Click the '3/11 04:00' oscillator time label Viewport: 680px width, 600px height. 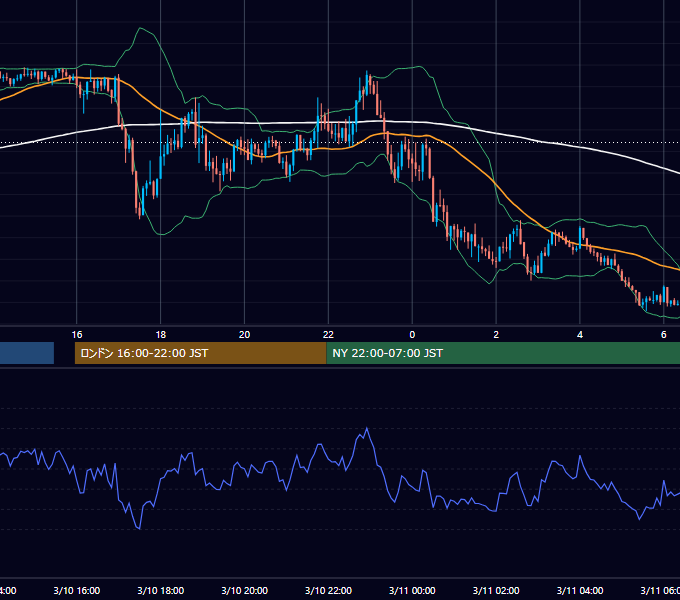point(580,590)
